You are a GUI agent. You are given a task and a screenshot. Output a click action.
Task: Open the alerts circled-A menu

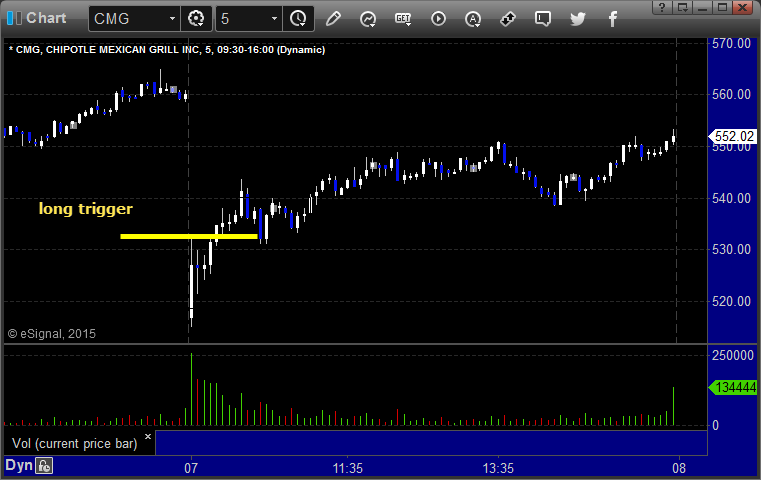pyautogui.click(x=473, y=19)
